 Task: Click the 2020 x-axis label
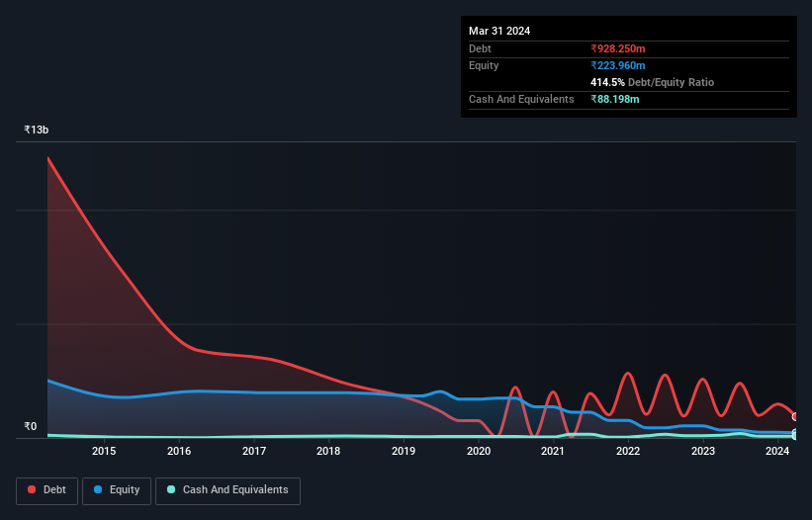point(479,451)
